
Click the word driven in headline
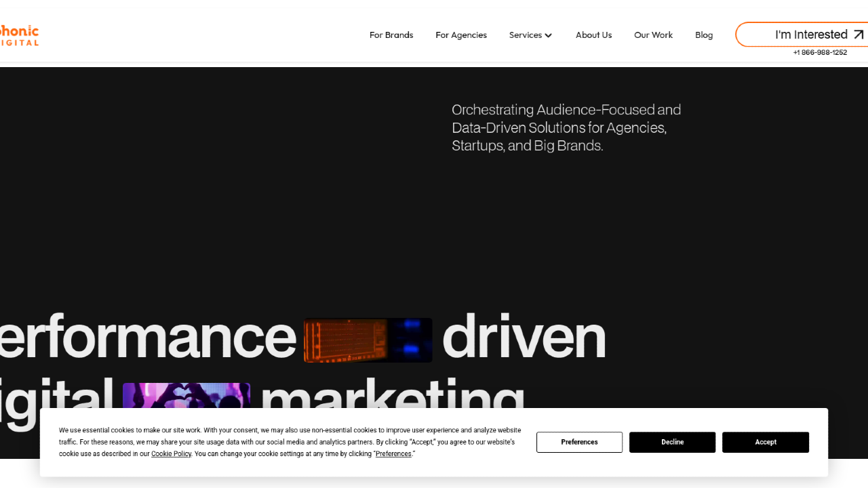[524, 337]
